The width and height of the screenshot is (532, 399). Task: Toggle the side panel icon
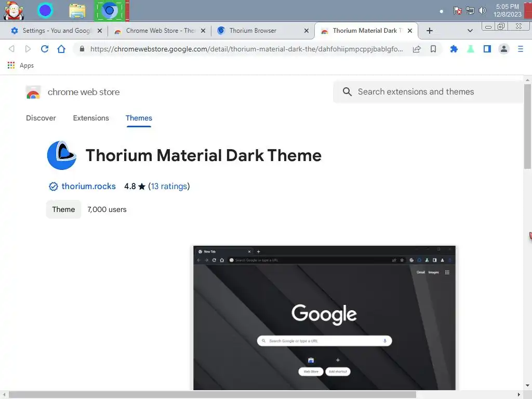(487, 49)
